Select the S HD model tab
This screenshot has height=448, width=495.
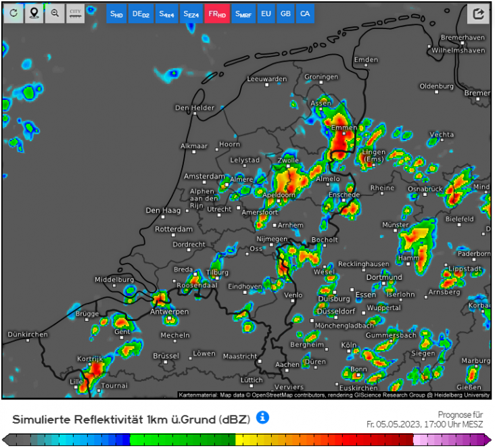point(117,14)
